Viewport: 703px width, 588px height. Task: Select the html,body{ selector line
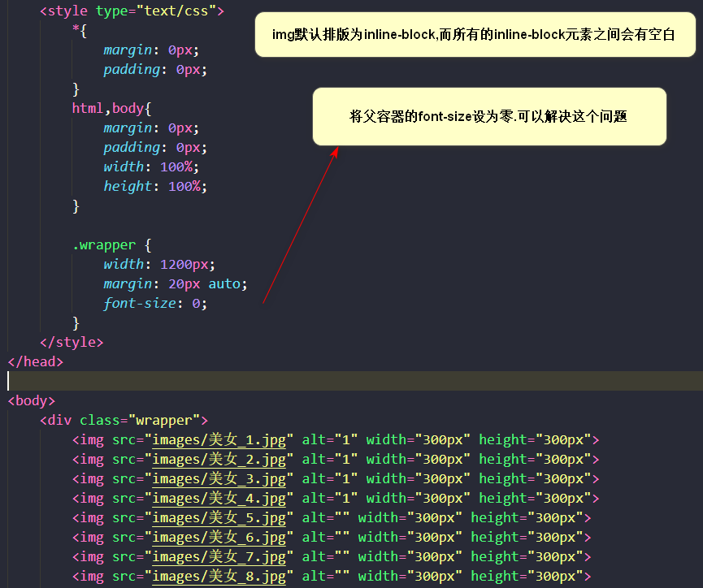point(111,108)
